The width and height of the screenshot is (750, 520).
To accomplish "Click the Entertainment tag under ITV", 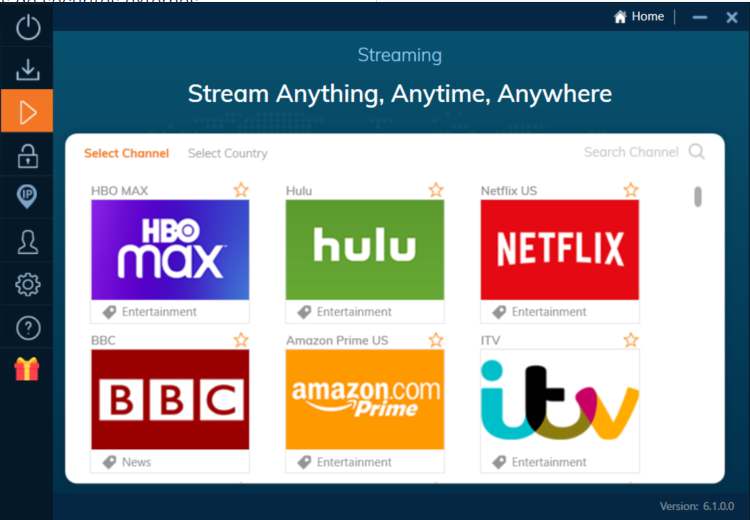I will [x=540, y=462].
